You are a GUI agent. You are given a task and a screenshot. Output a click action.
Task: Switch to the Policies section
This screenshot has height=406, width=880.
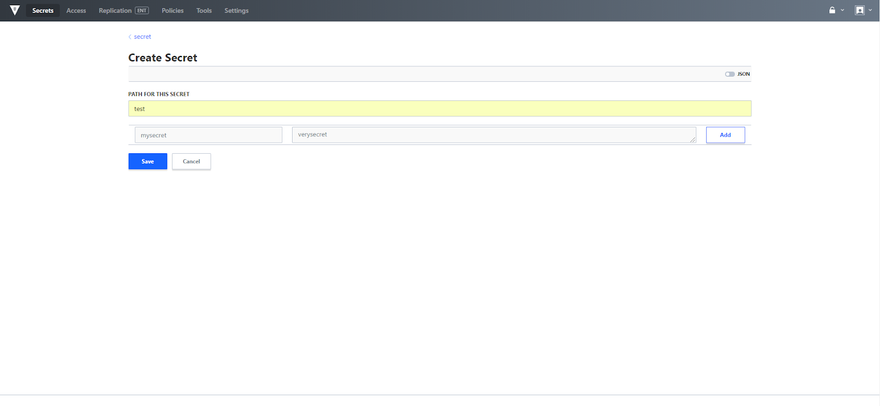click(x=172, y=10)
